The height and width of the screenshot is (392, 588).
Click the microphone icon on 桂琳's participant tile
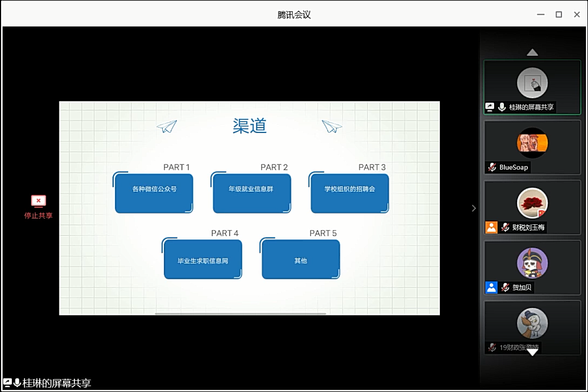502,108
